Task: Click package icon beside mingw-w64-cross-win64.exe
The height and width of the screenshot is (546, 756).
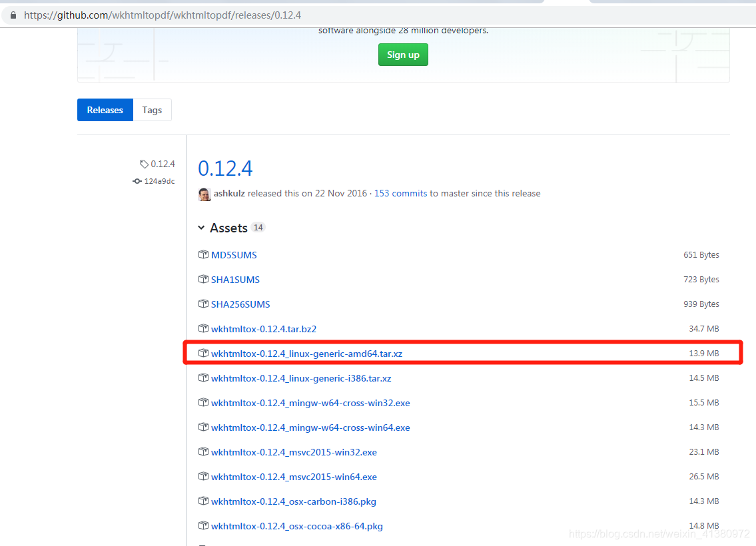Action: [203, 427]
